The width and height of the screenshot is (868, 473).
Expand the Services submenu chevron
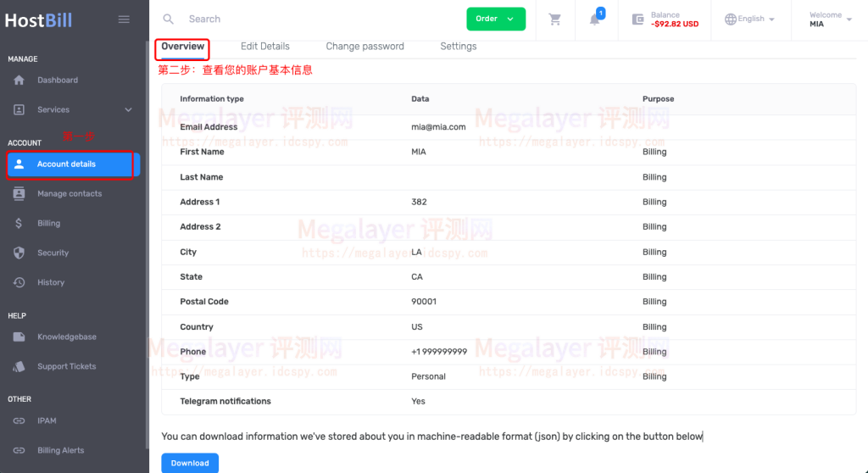click(x=129, y=109)
